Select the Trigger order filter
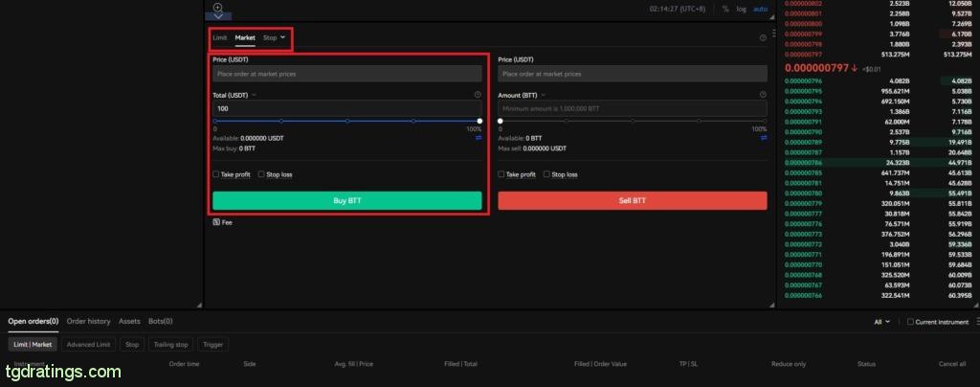This screenshot has height=387, width=980. click(212, 345)
